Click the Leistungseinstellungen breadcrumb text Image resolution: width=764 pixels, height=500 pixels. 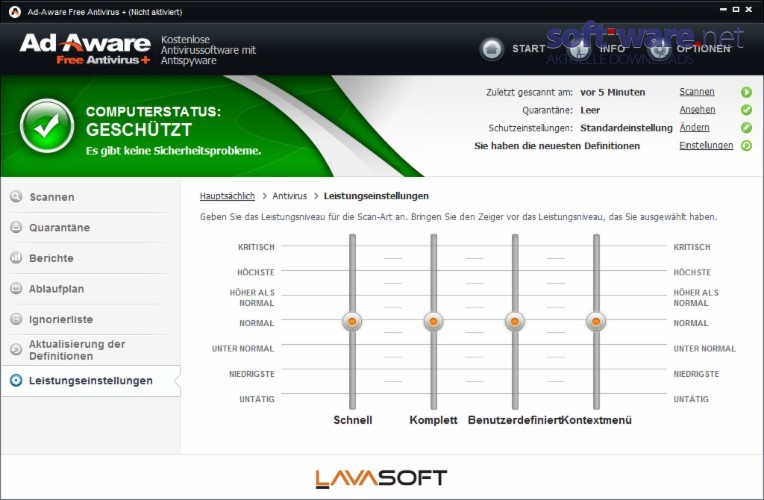click(x=376, y=196)
